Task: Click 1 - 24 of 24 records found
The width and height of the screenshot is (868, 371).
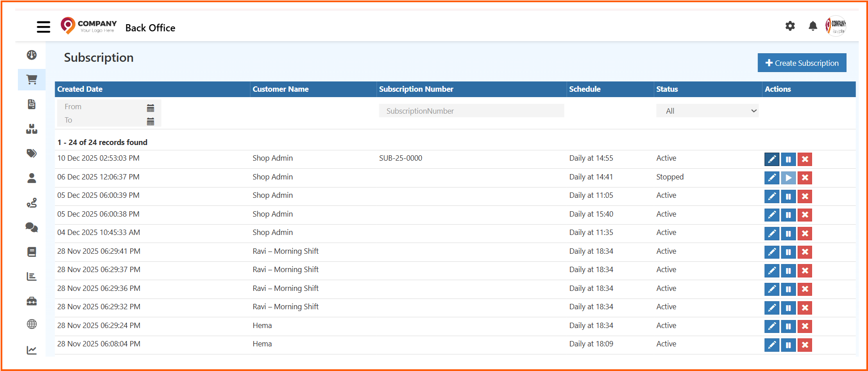Action: point(102,142)
